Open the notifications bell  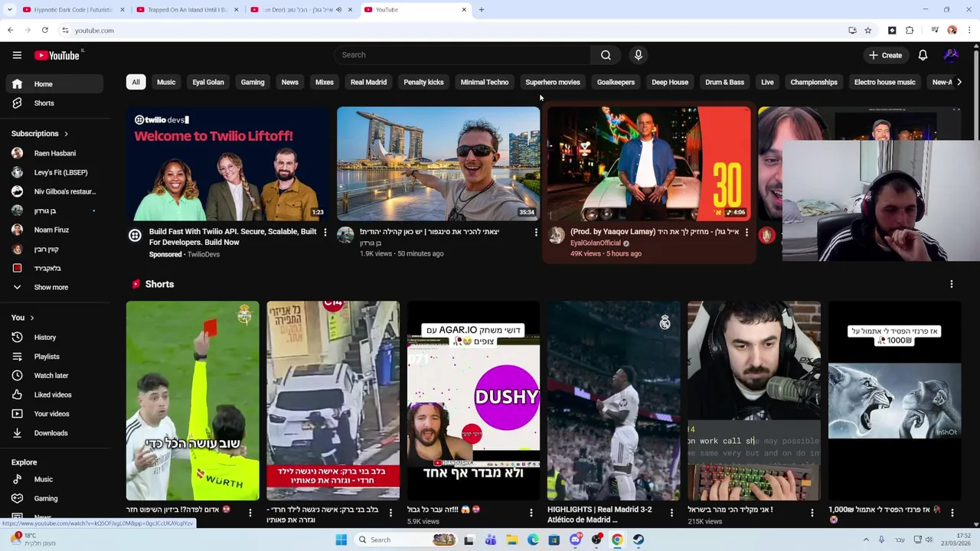923,55
